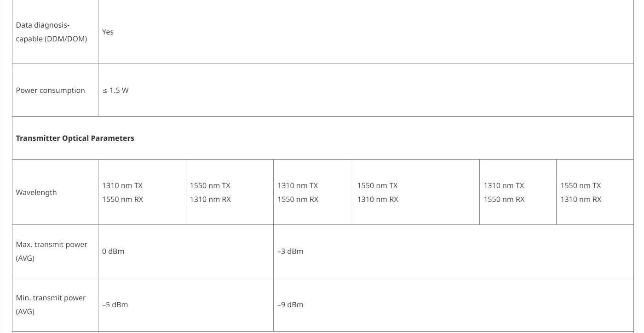
Task: Select the –3 dBm max transmit power value
Action: 290,252
